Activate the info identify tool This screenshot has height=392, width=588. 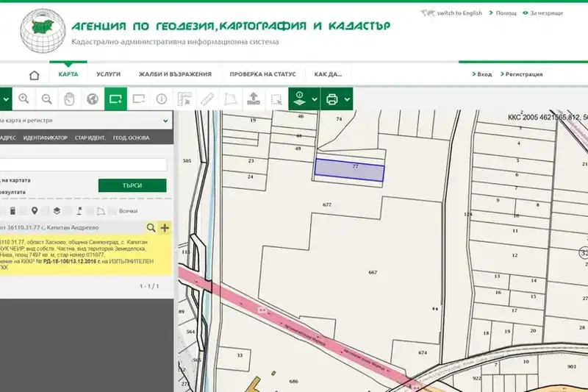click(x=161, y=99)
